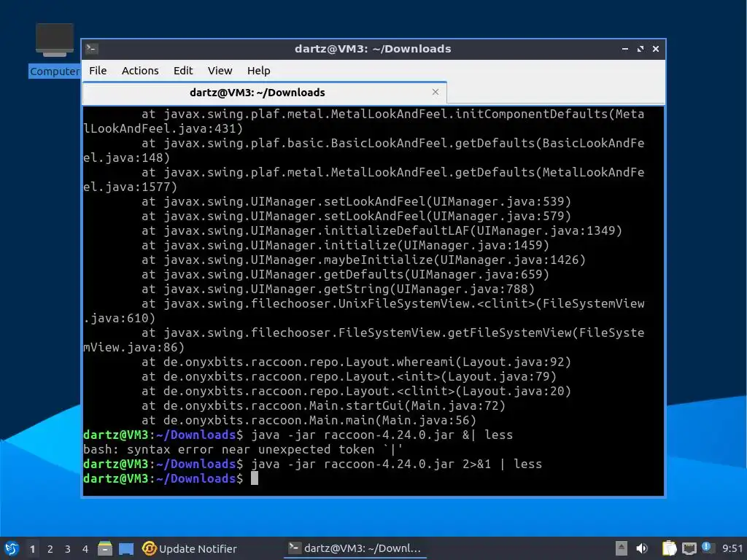Click the terminal taskbar entry dartz@VM3
This screenshot has height=560, width=747.
pos(355,548)
